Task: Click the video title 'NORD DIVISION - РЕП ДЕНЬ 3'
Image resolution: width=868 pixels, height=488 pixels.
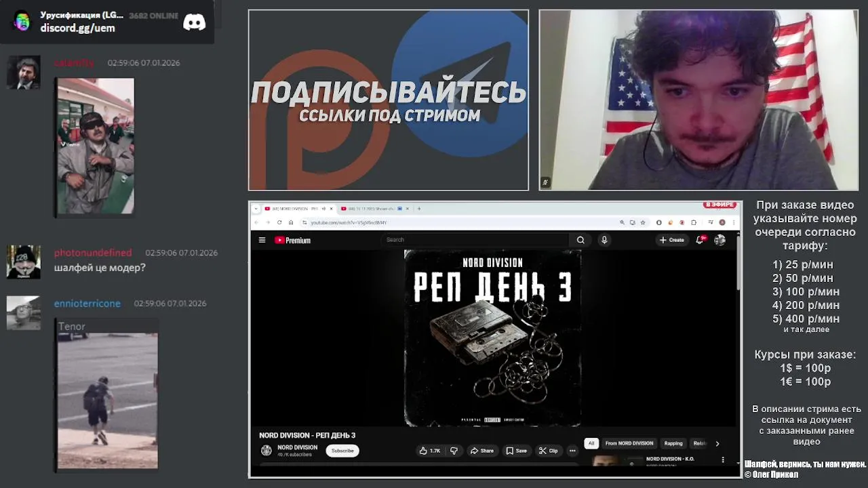Action: pyautogui.click(x=307, y=435)
